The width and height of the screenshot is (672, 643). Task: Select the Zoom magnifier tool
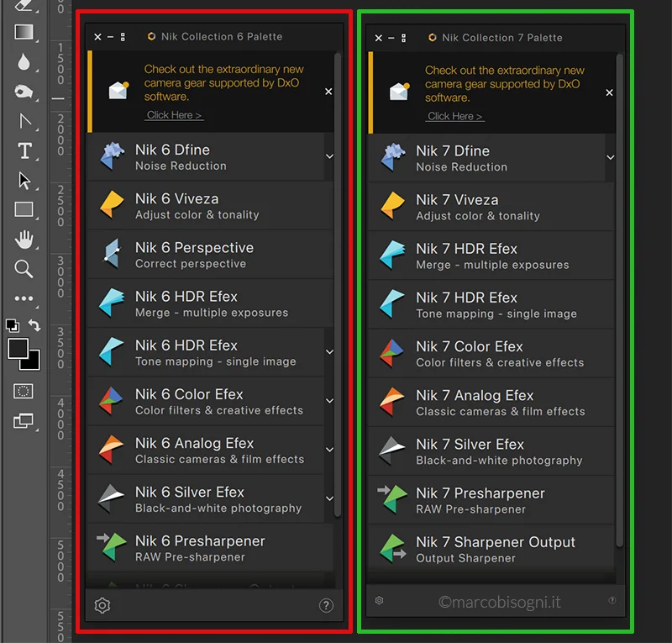click(24, 269)
